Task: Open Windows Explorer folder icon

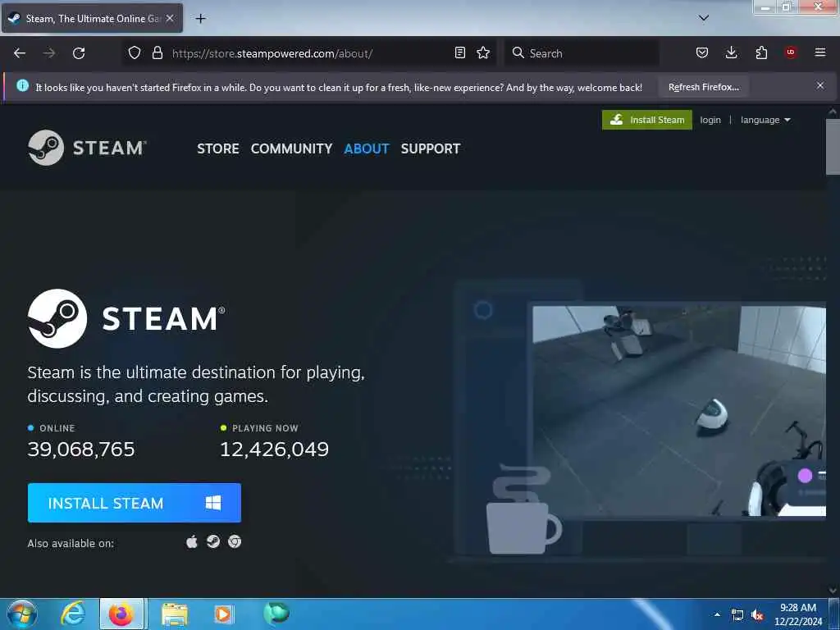Action: pyautogui.click(x=175, y=614)
